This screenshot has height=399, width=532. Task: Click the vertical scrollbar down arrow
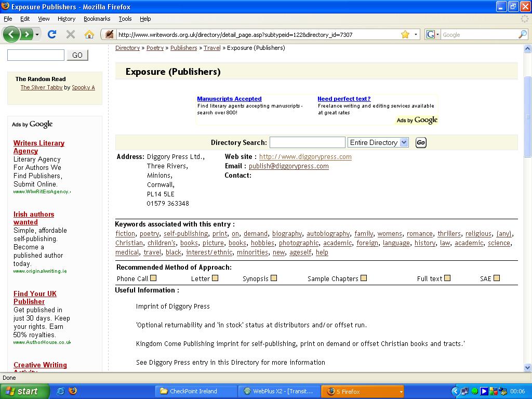528,367
